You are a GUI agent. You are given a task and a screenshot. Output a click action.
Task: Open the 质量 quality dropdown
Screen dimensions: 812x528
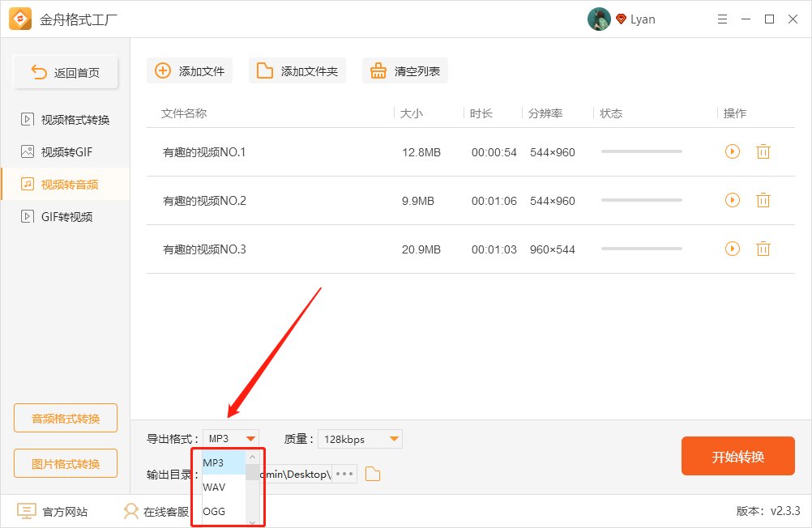coord(360,438)
